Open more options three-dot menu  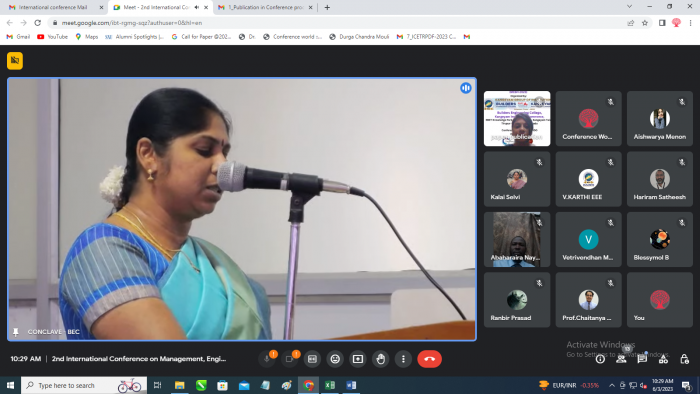403,359
